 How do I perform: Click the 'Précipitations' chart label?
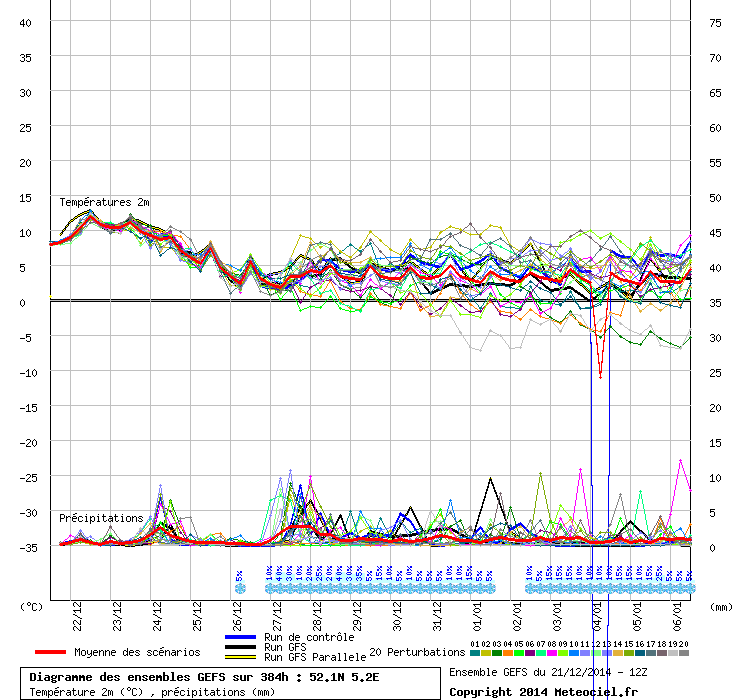click(x=101, y=518)
